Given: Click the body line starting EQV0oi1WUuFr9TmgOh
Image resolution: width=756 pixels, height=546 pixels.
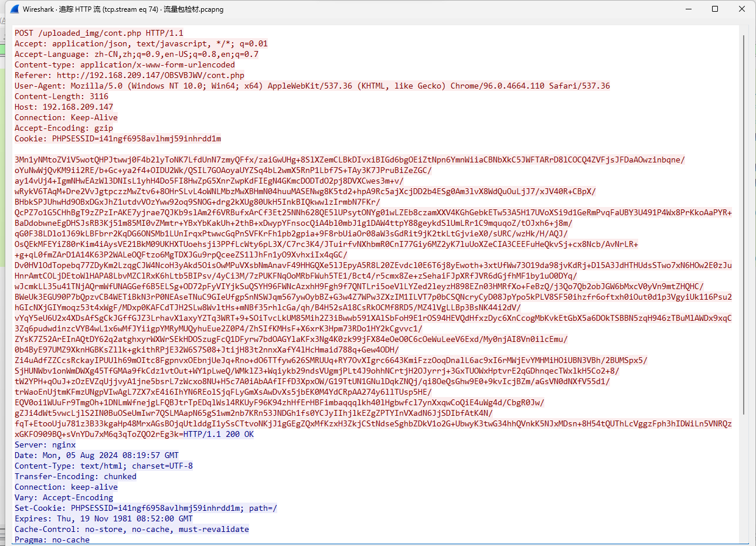Looking at the screenshot, I should (280, 402).
